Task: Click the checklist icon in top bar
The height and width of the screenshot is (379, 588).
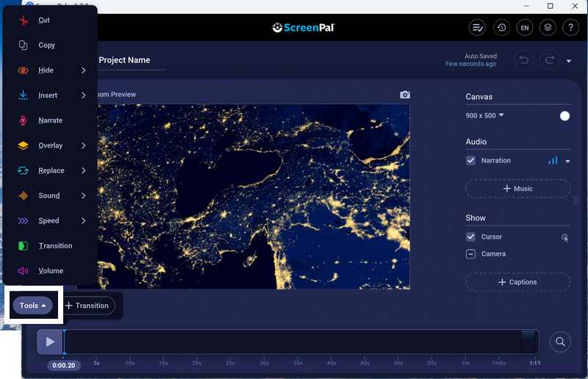Action: (x=478, y=28)
